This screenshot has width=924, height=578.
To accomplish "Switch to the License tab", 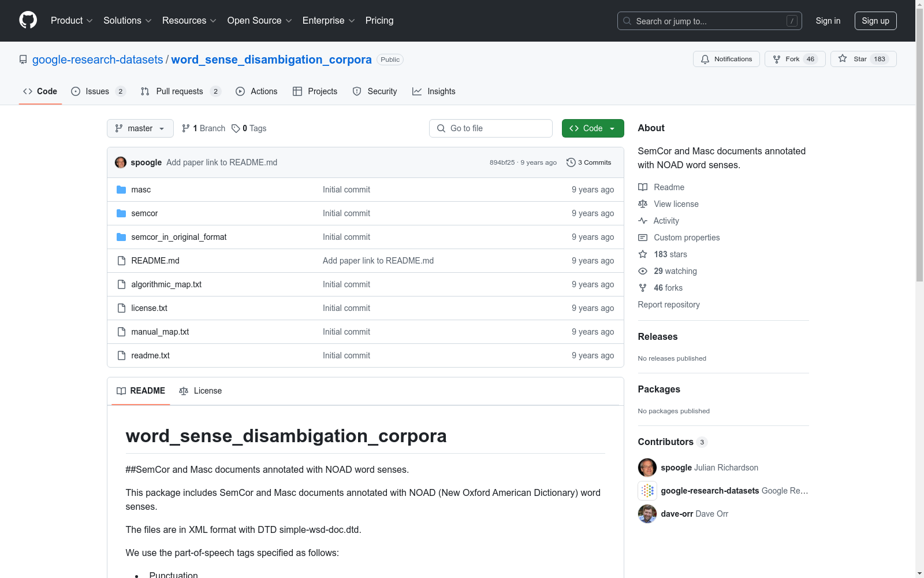I will coord(200,391).
